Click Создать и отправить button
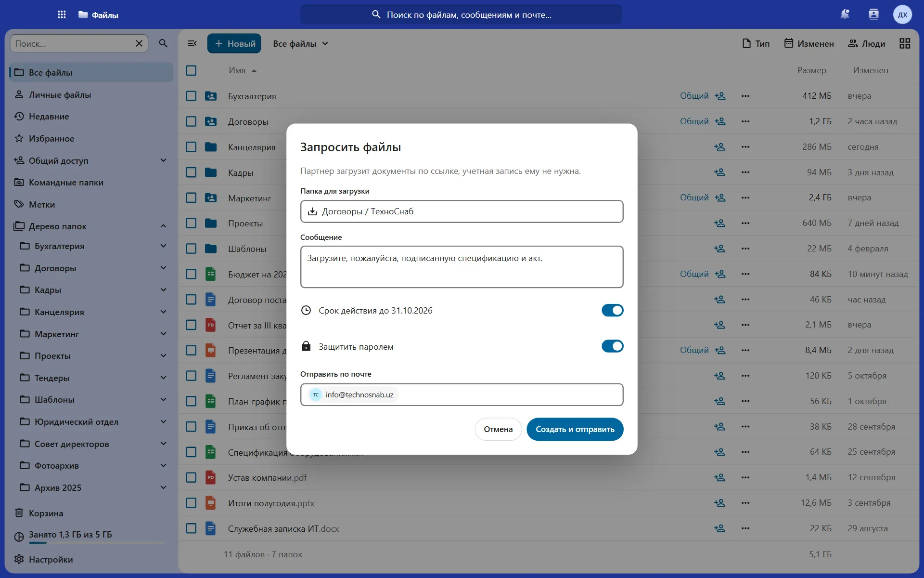Image resolution: width=924 pixels, height=578 pixels. coord(575,429)
